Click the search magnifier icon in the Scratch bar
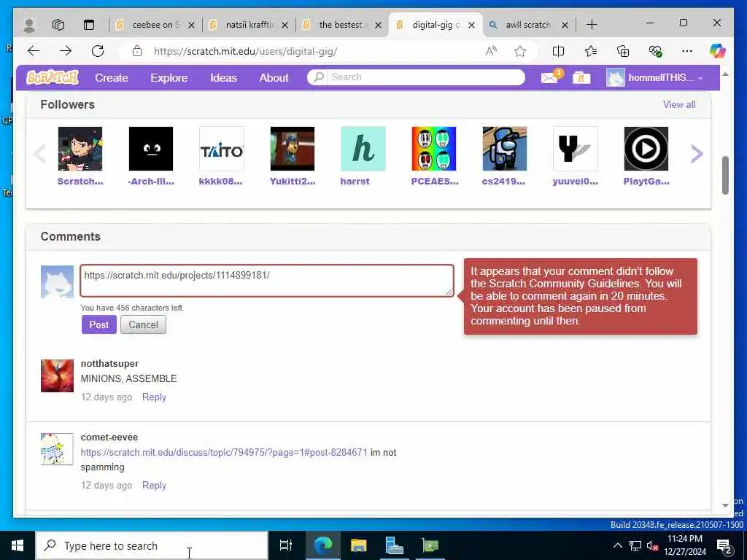Screen dimensions: 747x560 pyautogui.click(x=319, y=77)
